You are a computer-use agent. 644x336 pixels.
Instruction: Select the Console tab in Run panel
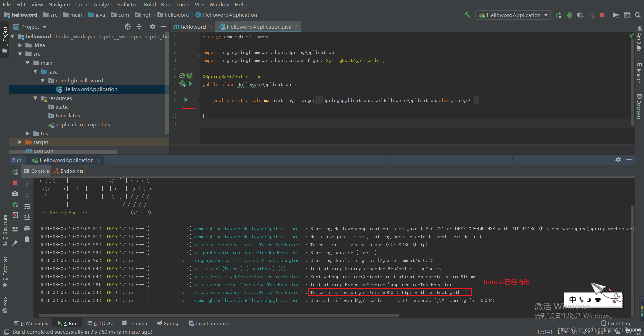37,171
